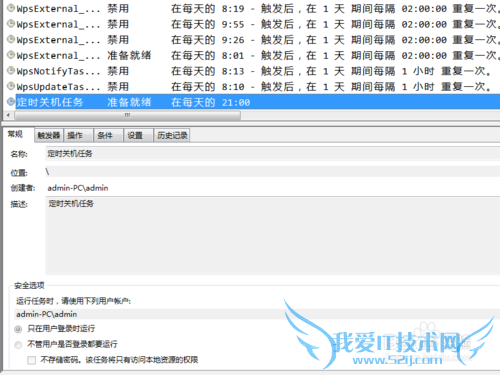Viewport: 500px width, 375px height.
Task: Click clock icon of the 9:26 WpsExternal task
Action: click(11, 39)
